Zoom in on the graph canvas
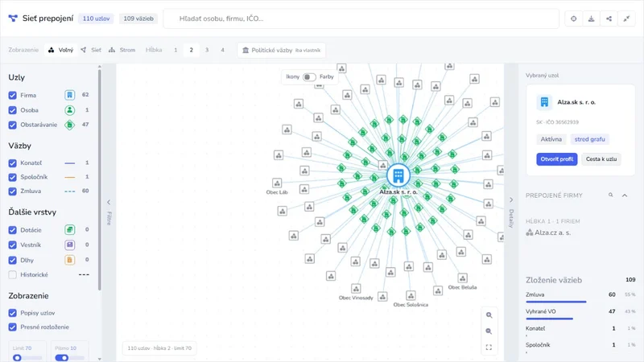This screenshot has width=644, height=362. tap(489, 315)
